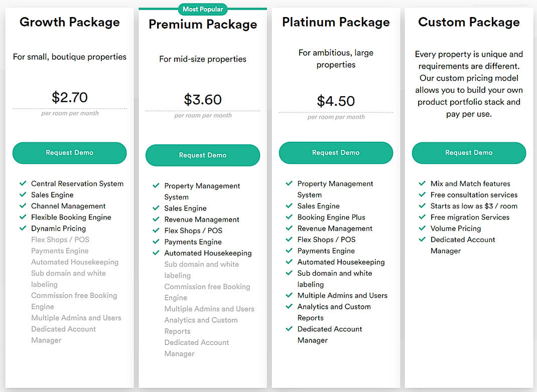The image size is (537, 392).
Task: Click Request Demo under Custom Package
Action: 469,153
